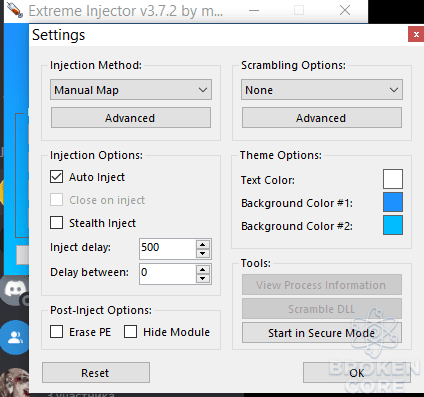Expand the Scrambling Options None dropdown
The height and width of the screenshot is (397, 424).
322,90
